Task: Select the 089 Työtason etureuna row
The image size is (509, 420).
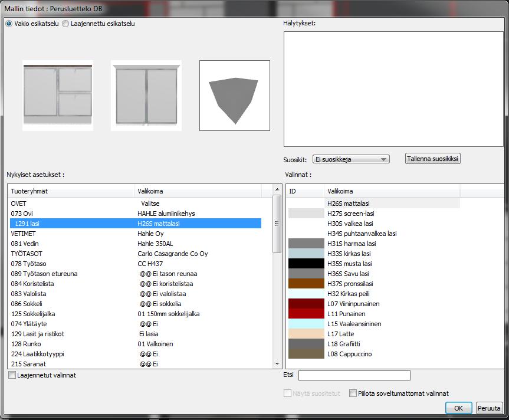Action: point(136,274)
